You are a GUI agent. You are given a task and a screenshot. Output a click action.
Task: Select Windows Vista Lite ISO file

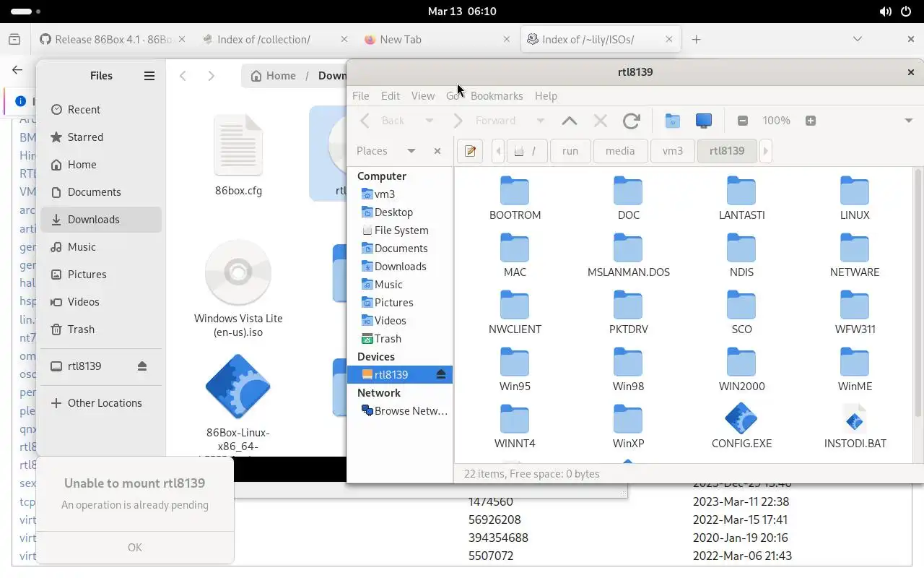point(238,289)
